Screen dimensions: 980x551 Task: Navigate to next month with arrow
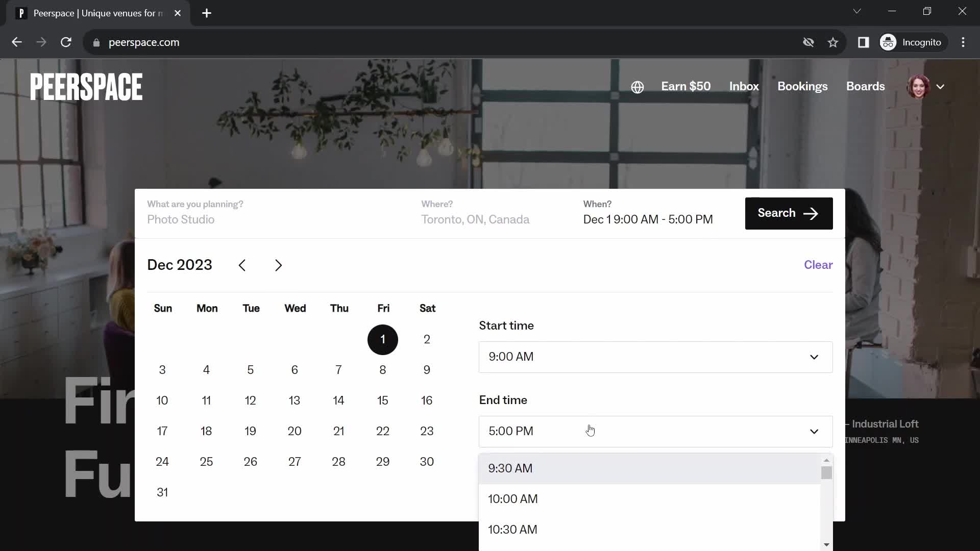[279, 264]
